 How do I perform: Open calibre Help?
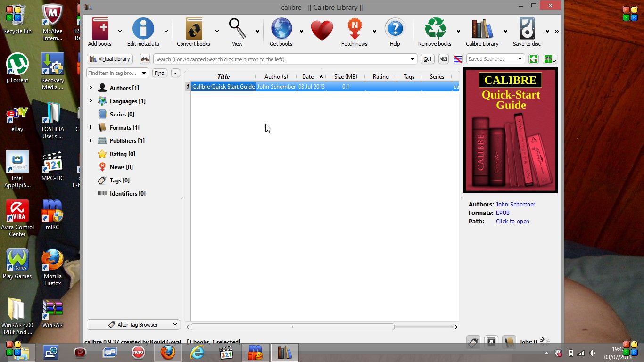pyautogui.click(x=395, y=29)
